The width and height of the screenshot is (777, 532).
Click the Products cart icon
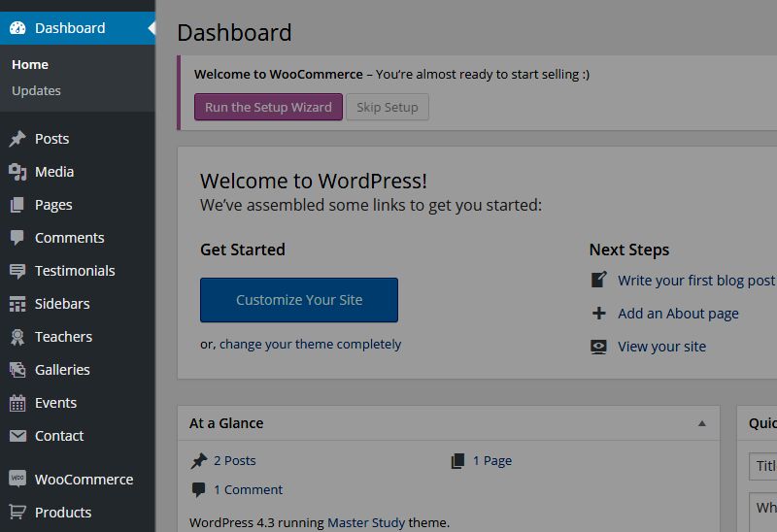click(17, 512)
